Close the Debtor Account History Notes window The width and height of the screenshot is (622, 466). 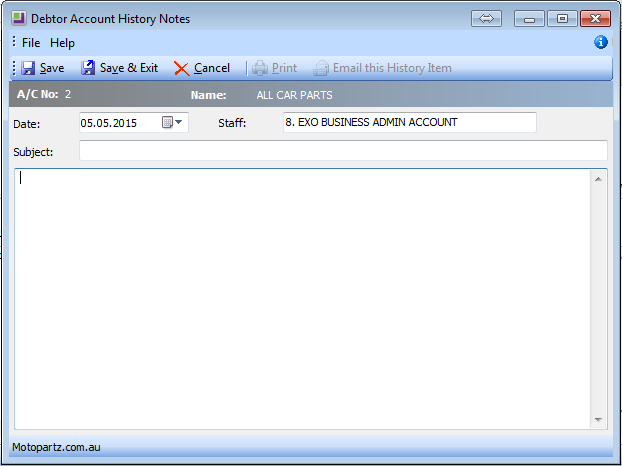click(595, 19)
